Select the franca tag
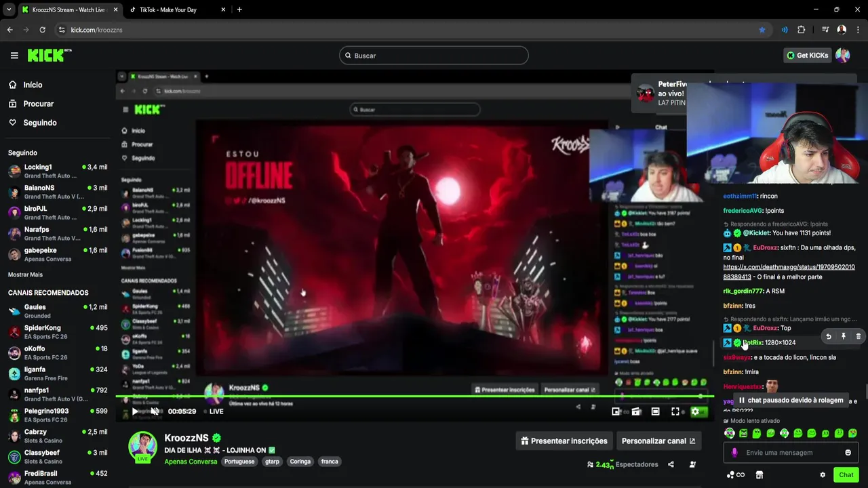868x488 pixels. 330,462
